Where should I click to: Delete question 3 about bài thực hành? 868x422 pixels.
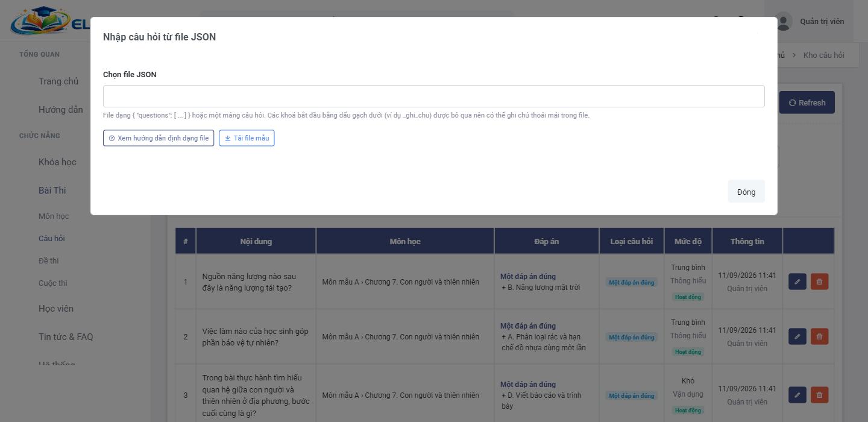819,395
